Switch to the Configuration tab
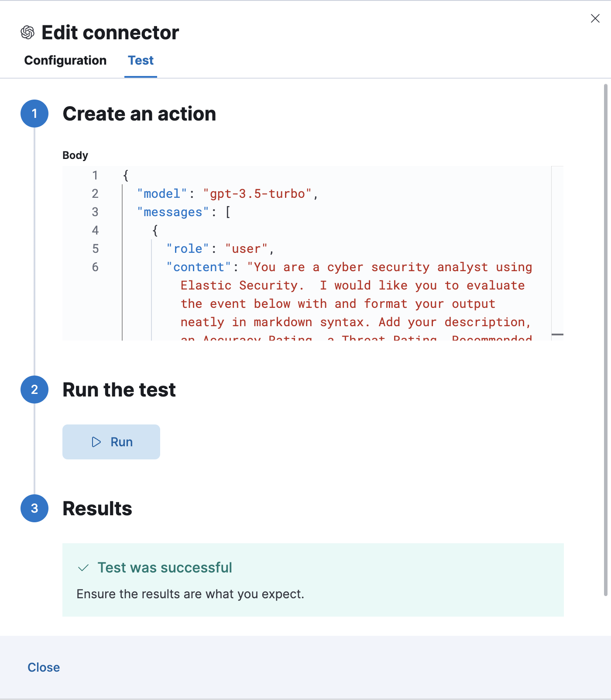This screenshot has width=611, height=700. pyautogui.click(x=65, y=60)
